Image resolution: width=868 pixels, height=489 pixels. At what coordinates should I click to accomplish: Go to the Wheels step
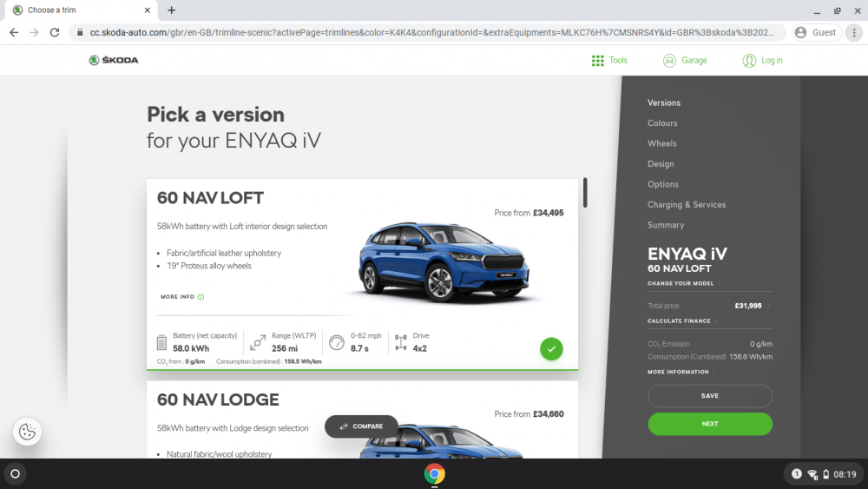(662, 143)
